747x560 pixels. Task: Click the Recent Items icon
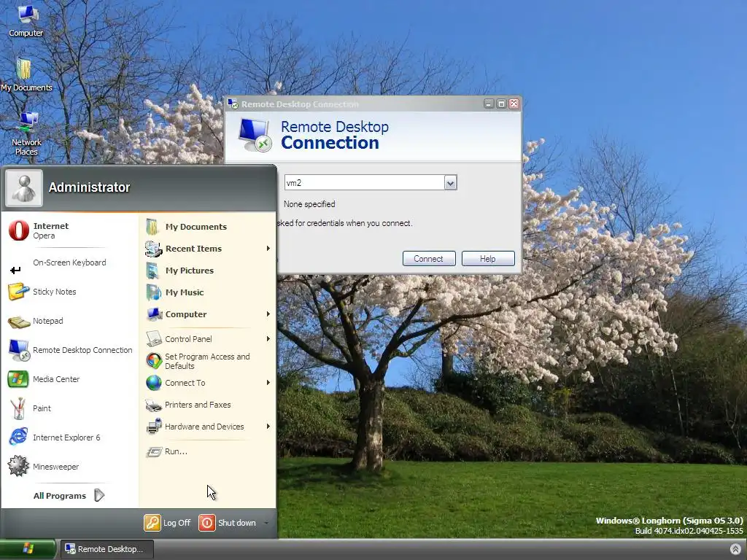[x=153, y=249]
